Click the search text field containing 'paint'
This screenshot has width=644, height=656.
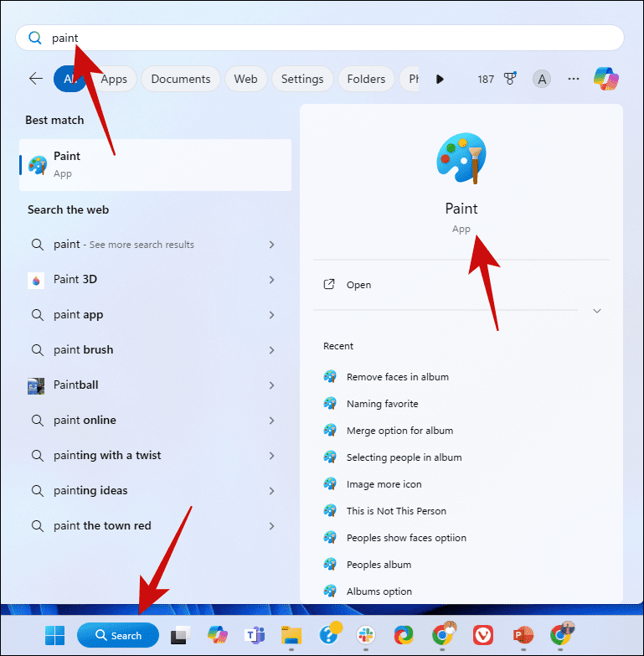318,38
